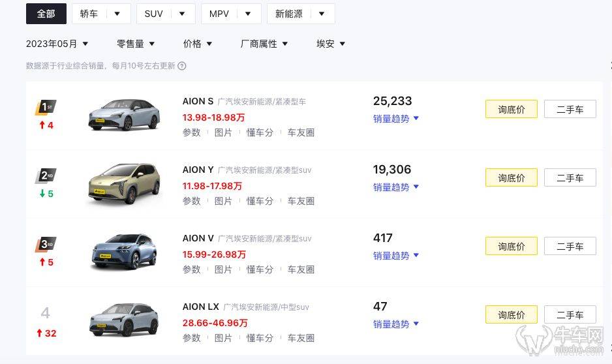The width and height of the screenshot is (612, 364).
Task: Expand 销量趋势 for AION S
Action: 396,119
